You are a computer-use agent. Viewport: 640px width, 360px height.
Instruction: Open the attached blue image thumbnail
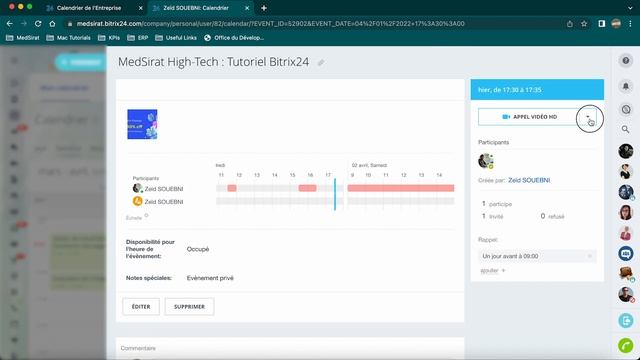142,124
